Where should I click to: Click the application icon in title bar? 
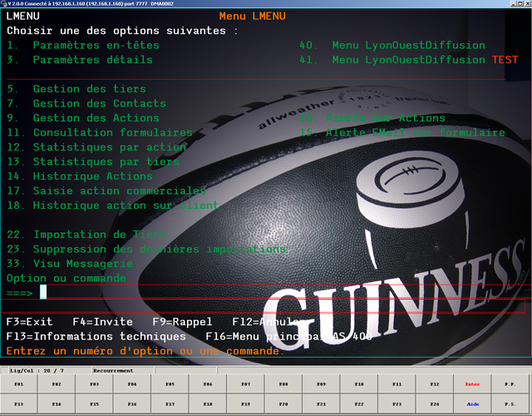coord(3,3)
